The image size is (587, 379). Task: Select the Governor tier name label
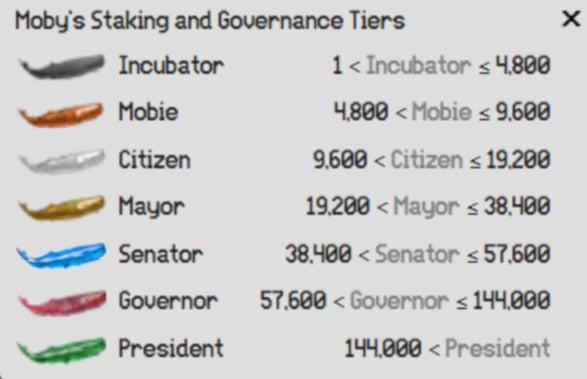[x=168, y=301]
